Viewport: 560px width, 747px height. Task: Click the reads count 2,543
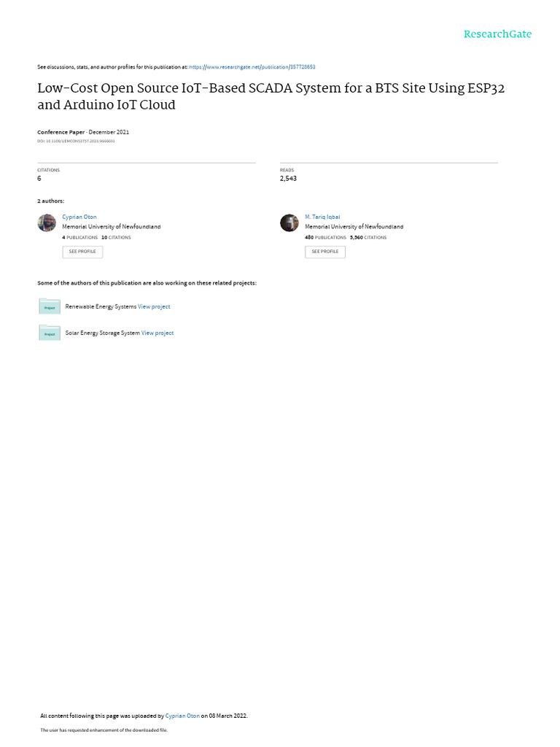point(288,178)
